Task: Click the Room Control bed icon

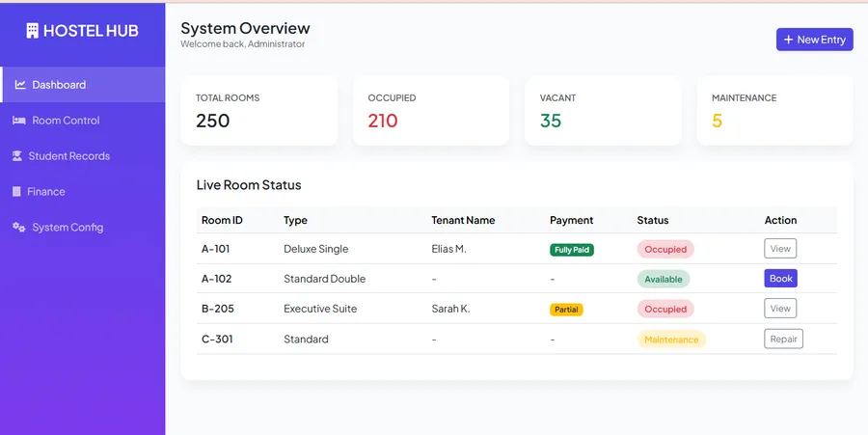Action: (19, 121)
